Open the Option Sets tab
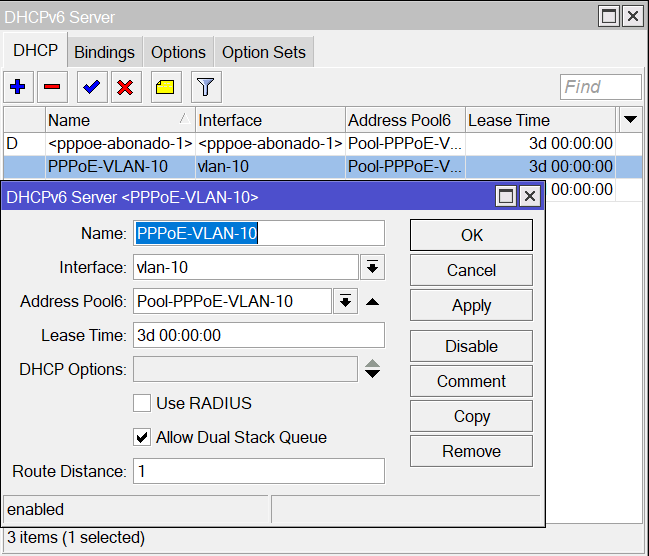 point(264,52)
